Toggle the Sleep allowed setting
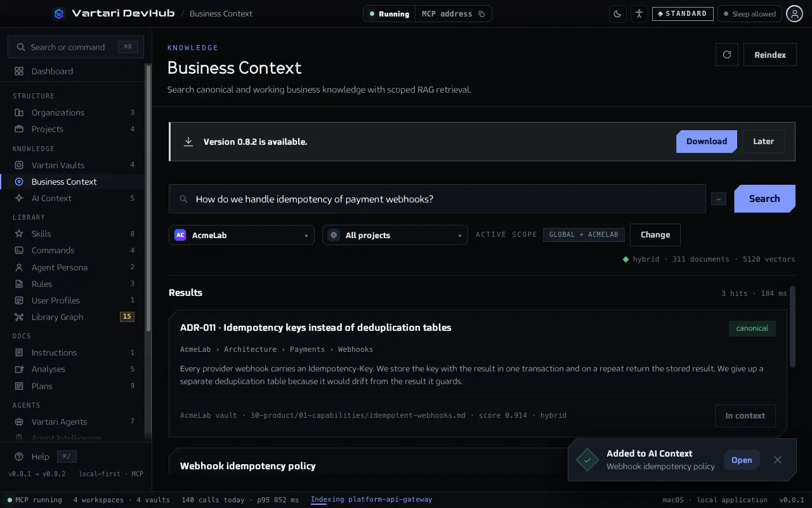This screenshot has width=812, height=508. [750, 14]
